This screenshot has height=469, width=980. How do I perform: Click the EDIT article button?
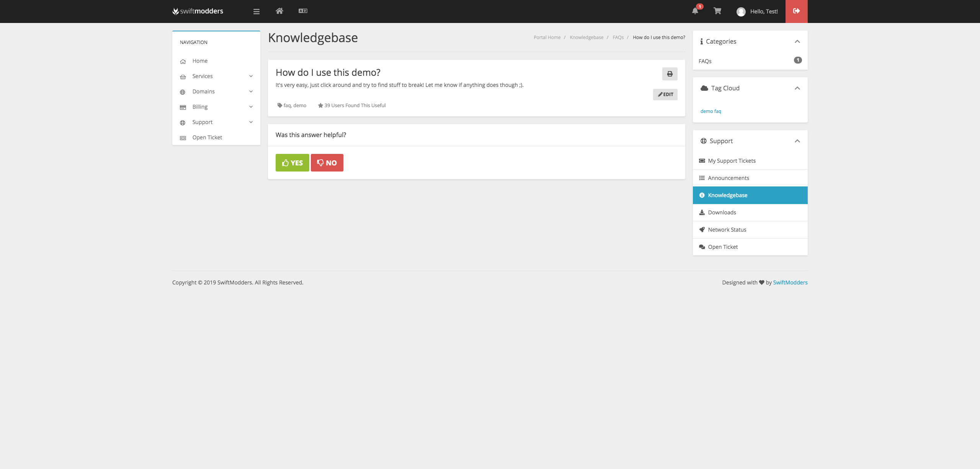[x=665, y=95]
